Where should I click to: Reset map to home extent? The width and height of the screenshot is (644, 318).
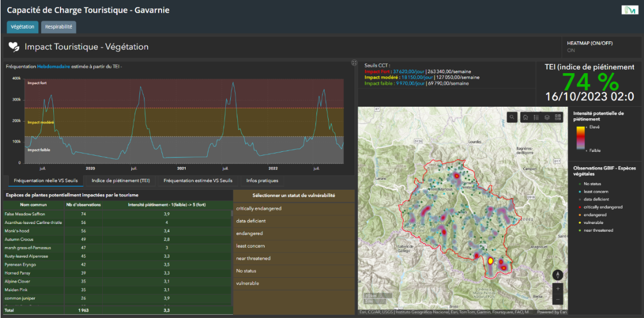pos(526,117)
